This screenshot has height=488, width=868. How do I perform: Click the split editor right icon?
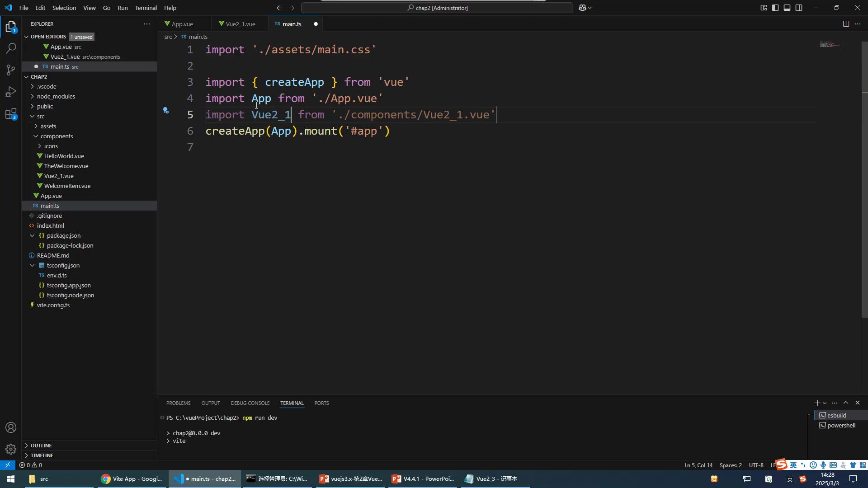click(845, 24)
